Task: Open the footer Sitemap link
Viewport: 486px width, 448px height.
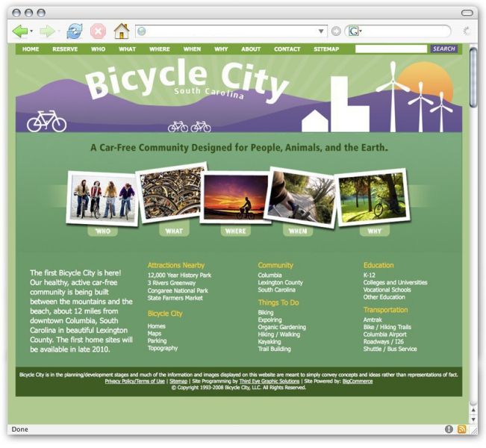Action: (x=178, y=381)
